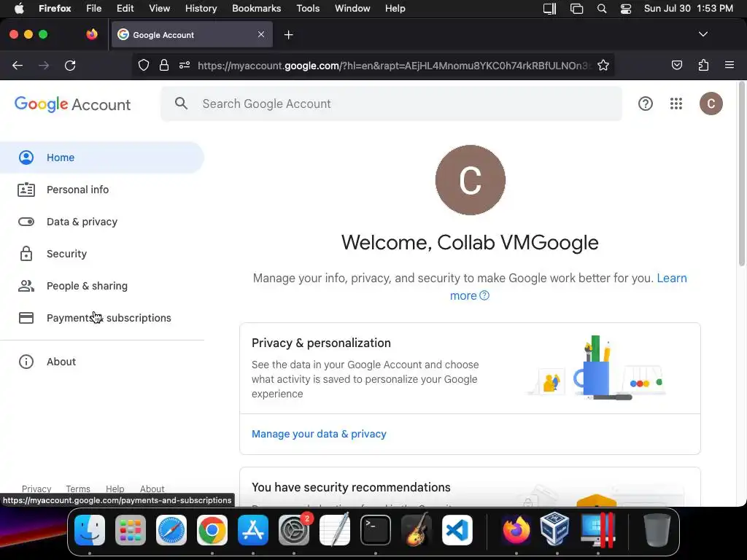Focus the Search Google Account field

391,104
